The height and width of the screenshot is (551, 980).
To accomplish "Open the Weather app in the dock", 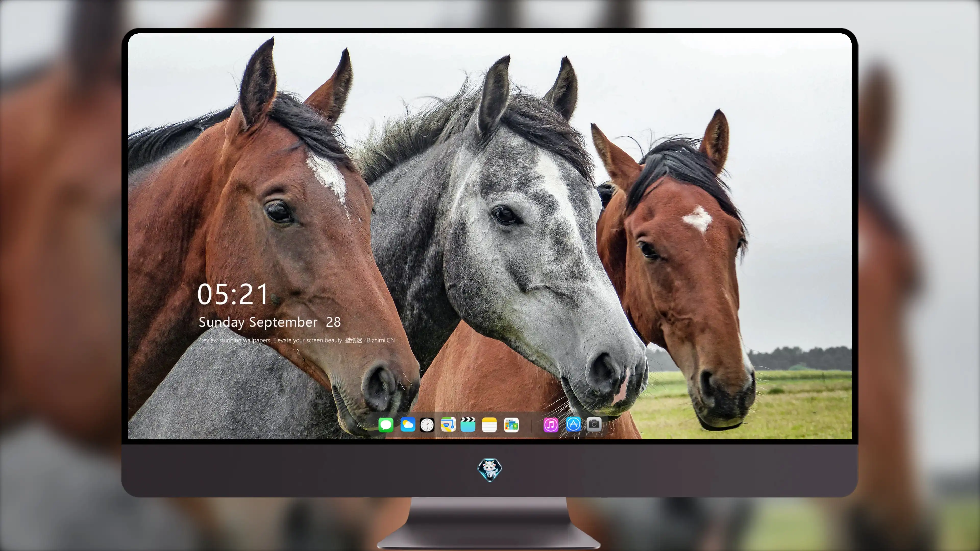I will pyautogui.click(x=408, y=424).
